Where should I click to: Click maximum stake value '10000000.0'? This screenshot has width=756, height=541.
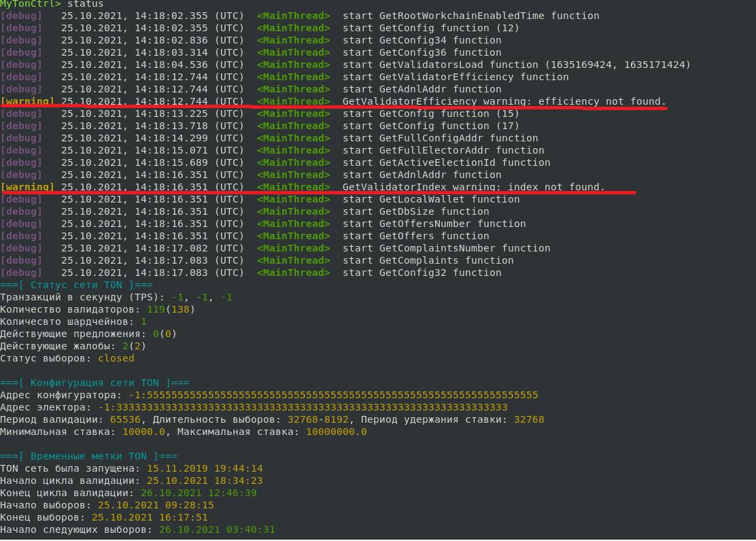[336, 432]
